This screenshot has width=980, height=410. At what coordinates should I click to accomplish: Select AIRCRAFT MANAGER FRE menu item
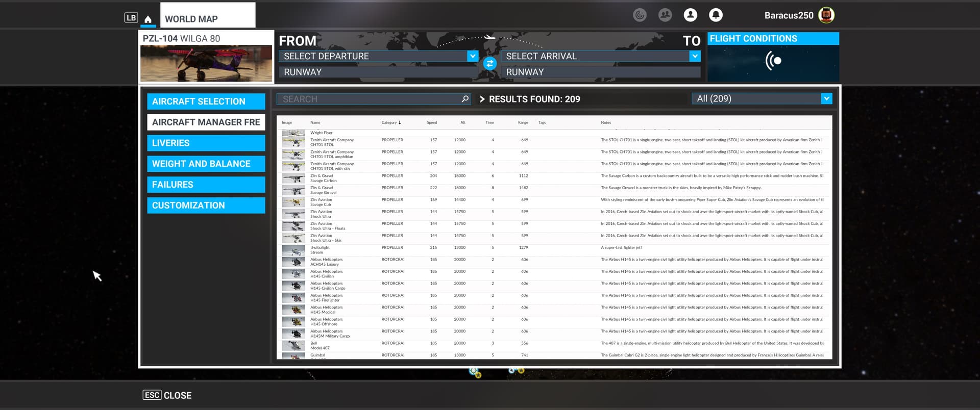(x=206, y=122)
